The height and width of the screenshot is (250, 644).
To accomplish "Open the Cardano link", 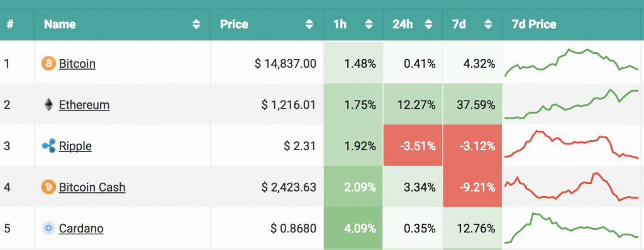I will 81,228.
